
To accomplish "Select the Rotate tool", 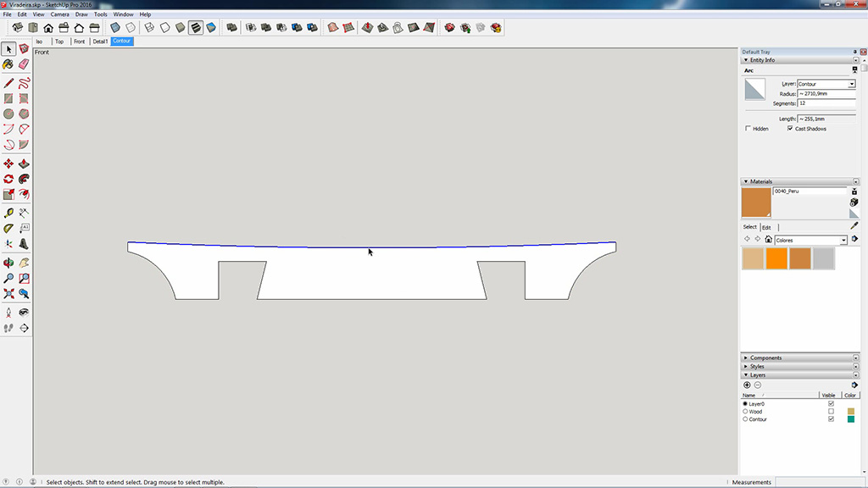I will coord(8,180).
